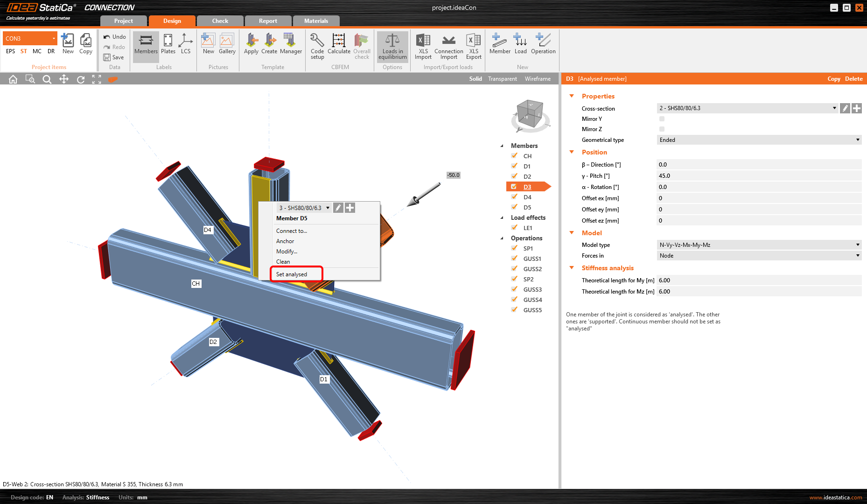
Task: Toggle the Mirror Y checkbox
Action: 662,119
